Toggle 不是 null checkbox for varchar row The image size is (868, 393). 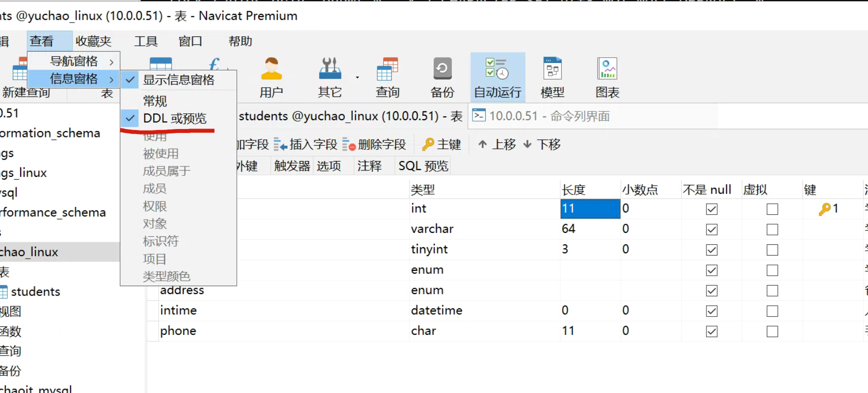711,229
